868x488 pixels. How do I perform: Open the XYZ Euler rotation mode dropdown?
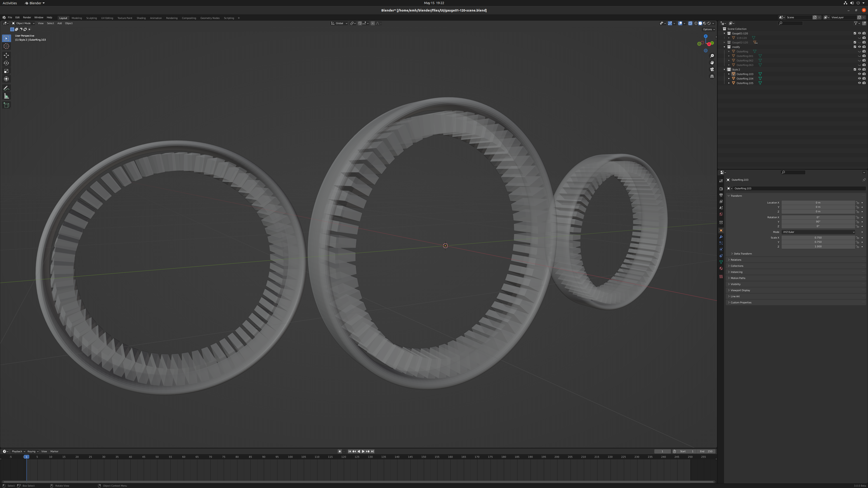[x=818, y=232]
